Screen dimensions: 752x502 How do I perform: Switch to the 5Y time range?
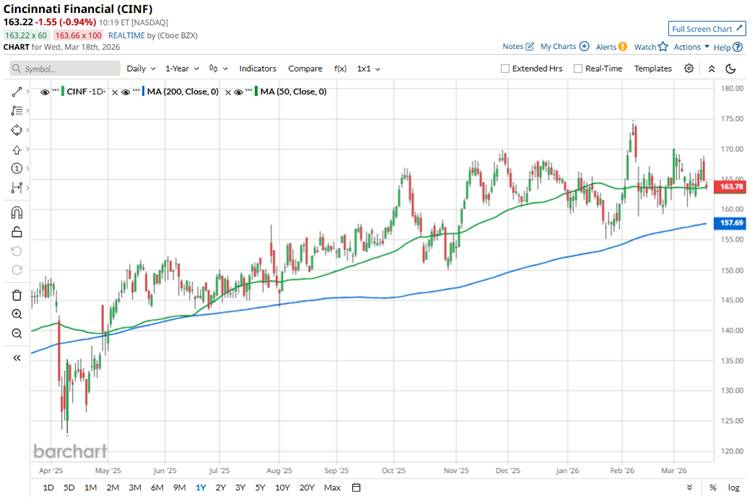(x=260, y=488)
